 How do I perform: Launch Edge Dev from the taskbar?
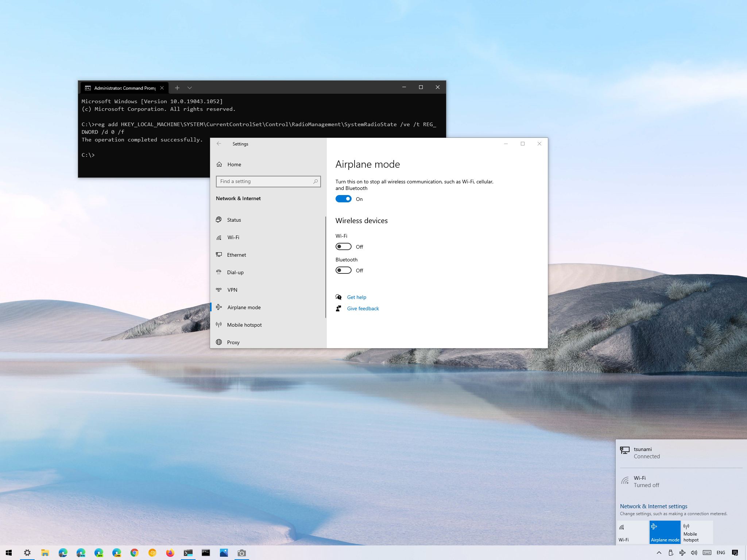click(x=98, y=553)
